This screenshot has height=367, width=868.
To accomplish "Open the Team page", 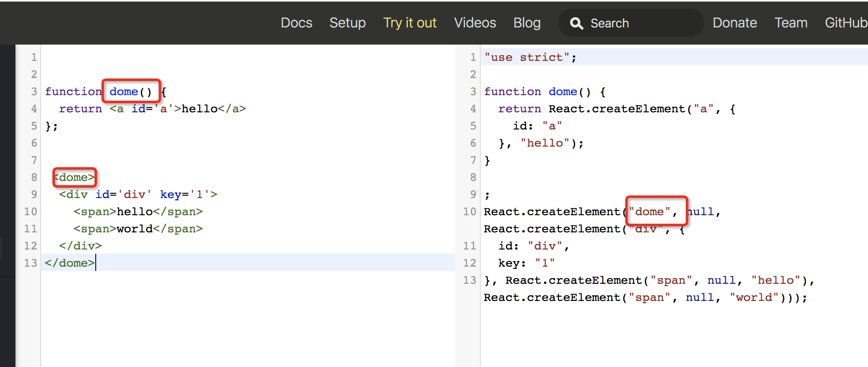I will pos(791,23).
